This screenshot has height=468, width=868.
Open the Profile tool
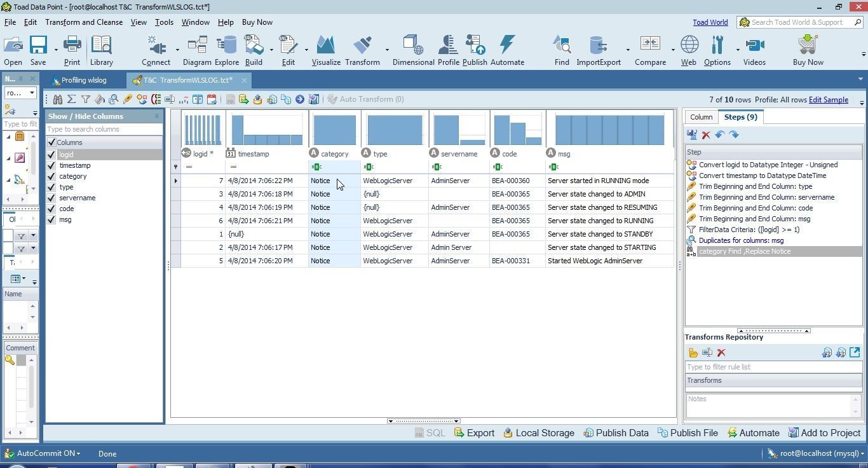448,50
